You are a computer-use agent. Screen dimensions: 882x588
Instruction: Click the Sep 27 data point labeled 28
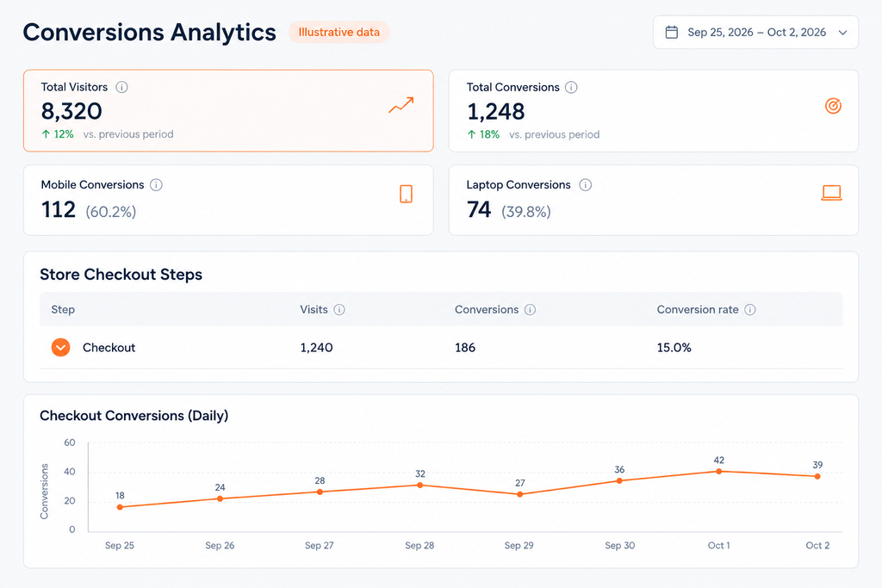pyautogui.click(x=320, y=492)
